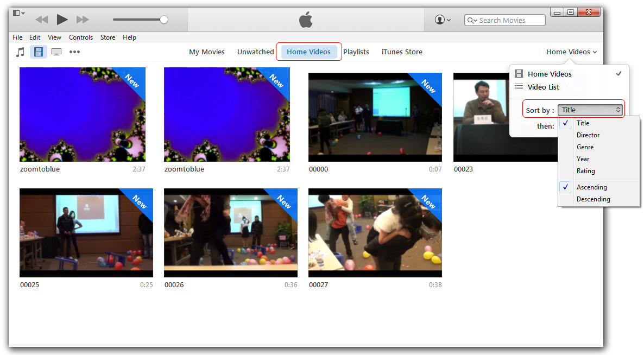644x355 pixels.
Task: Open the sidebar layout menu icon
Action: coord(18,13)
